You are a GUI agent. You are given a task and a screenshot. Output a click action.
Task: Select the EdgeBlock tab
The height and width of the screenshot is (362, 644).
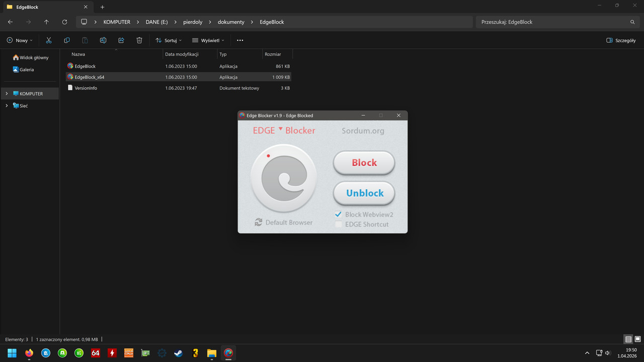(x=47, y=7)
